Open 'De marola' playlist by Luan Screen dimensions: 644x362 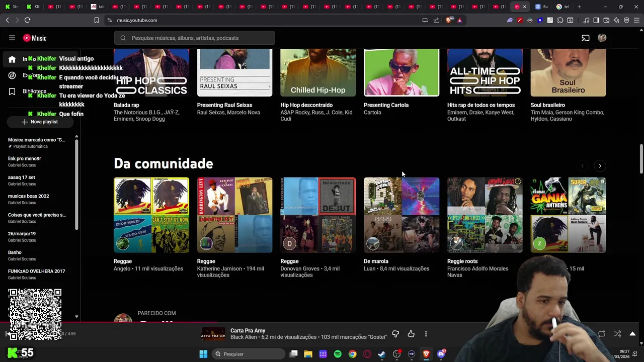pos(401,215)
